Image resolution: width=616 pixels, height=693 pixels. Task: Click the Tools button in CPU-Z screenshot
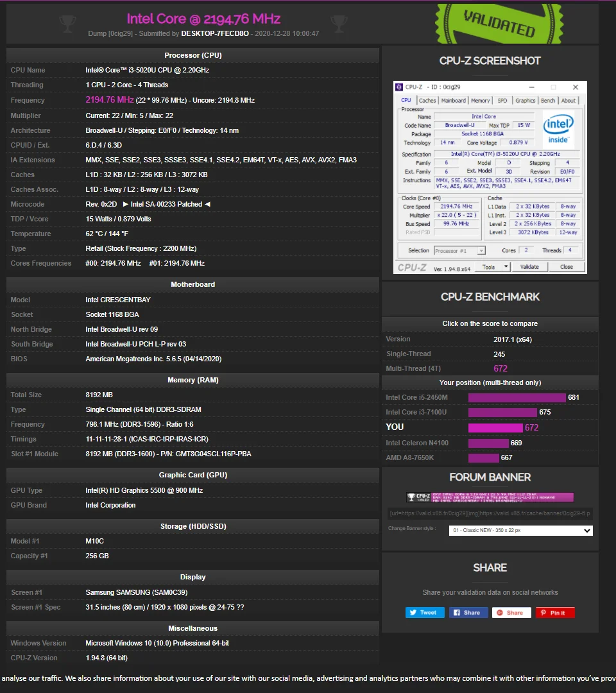tap(488, 267)
